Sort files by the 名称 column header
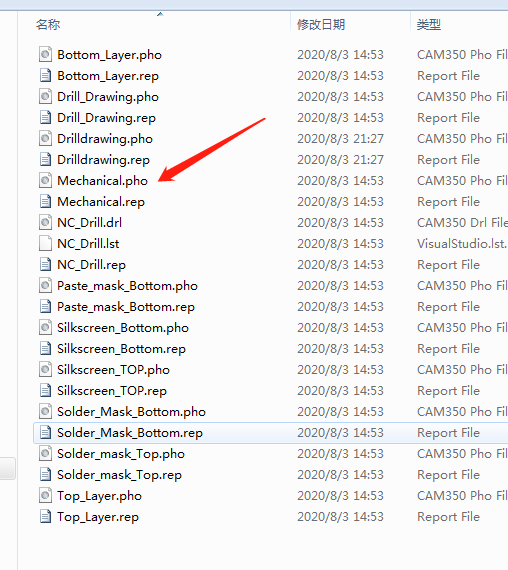This screenshot has height=570, width=508. pyautogui.click(x=48, y=24)
